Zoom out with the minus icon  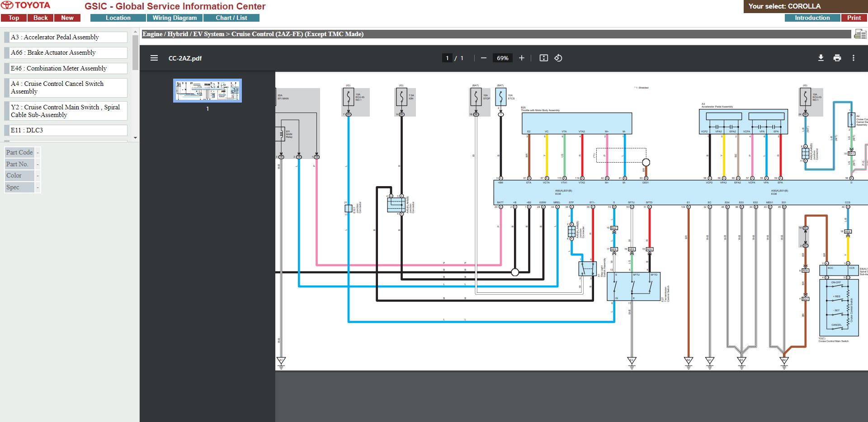pyautogui.click(x=484, y=58)
